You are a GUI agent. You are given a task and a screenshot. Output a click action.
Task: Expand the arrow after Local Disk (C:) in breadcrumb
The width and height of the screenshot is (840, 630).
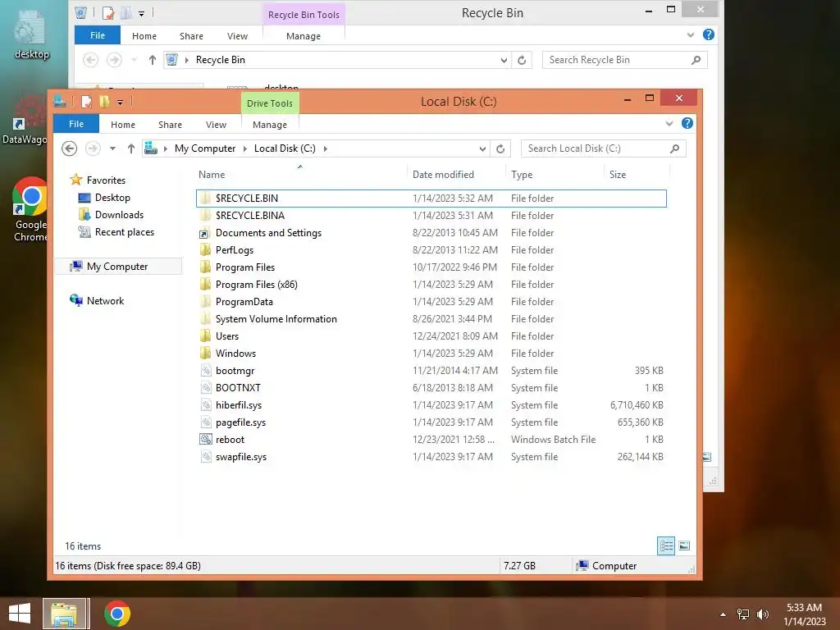click(x=325, y=148)
